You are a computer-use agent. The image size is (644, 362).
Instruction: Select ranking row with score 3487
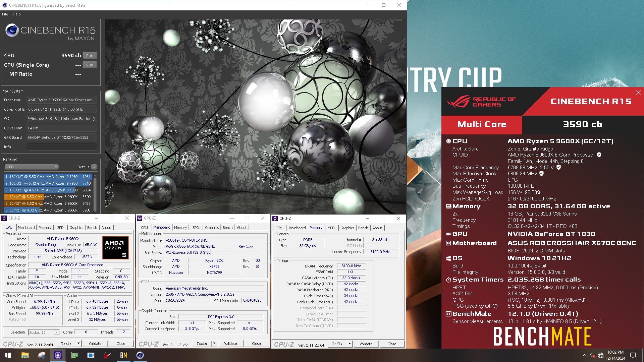(48, 203)
